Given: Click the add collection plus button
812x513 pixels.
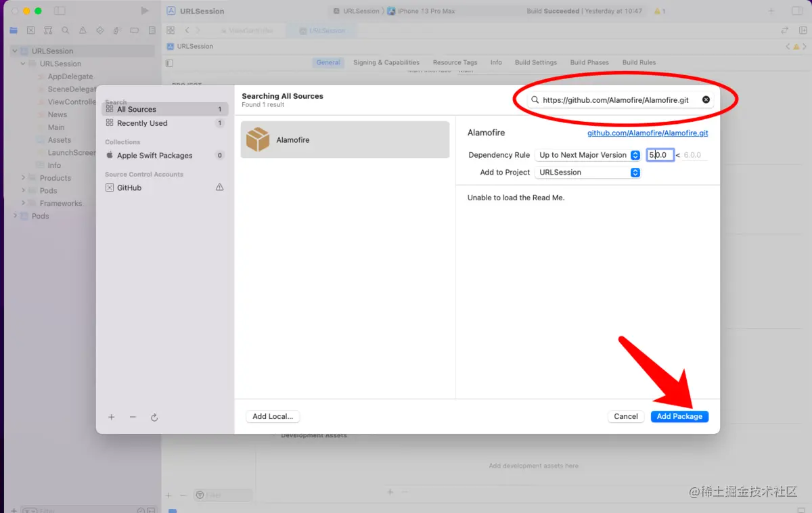Looking at the screenshot, I should tap(112, 417).
